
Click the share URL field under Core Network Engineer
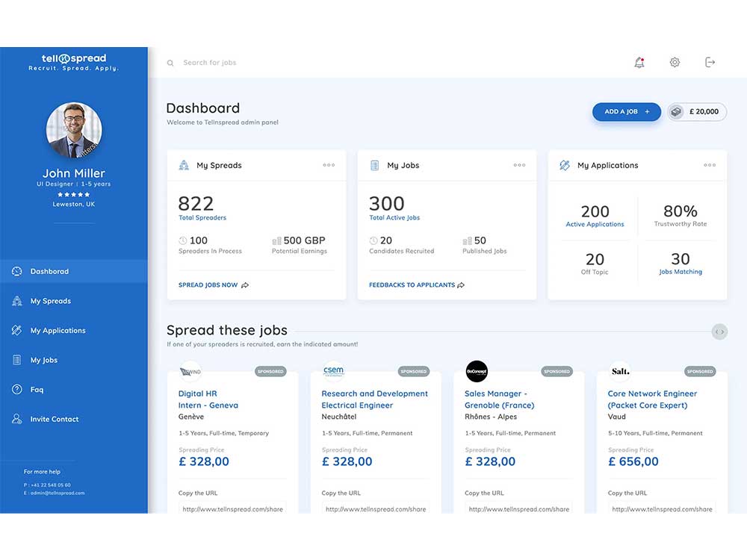(x=662, y=508)
